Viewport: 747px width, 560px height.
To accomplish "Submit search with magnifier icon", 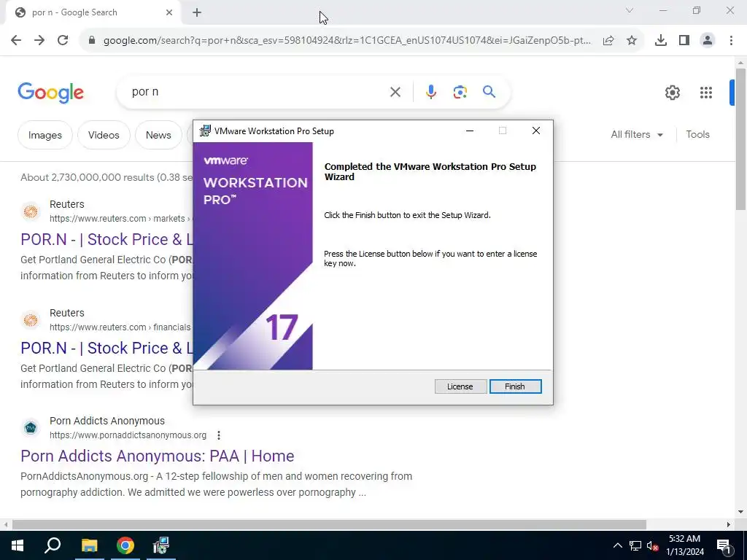I will (x=489, y=91).
